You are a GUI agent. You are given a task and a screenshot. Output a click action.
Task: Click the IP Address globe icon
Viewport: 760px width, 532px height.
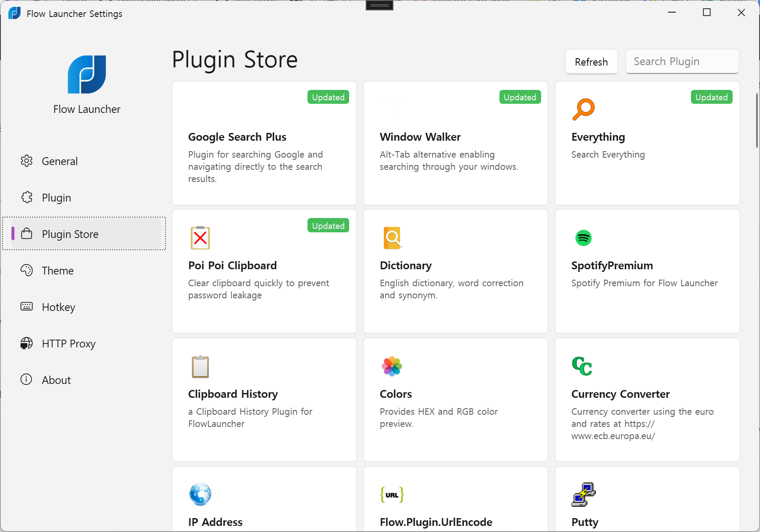[x=200, y=494]
